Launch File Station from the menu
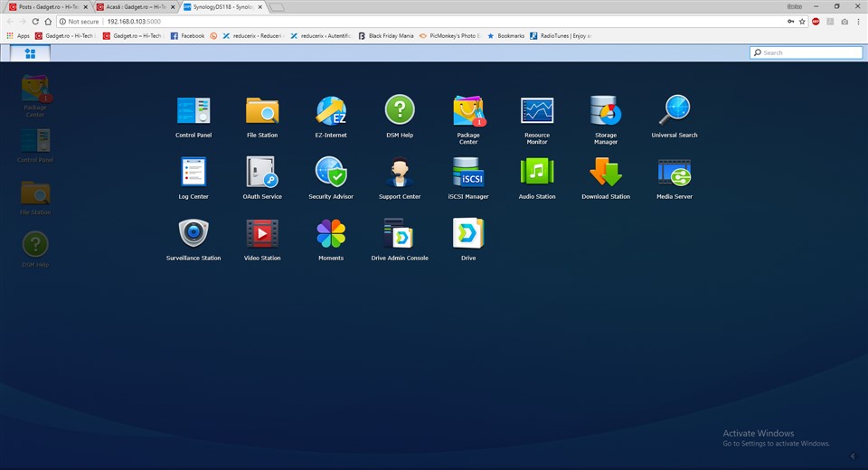Image resolution: width=868 pixels, height=470 pixels. click(262, 111)
